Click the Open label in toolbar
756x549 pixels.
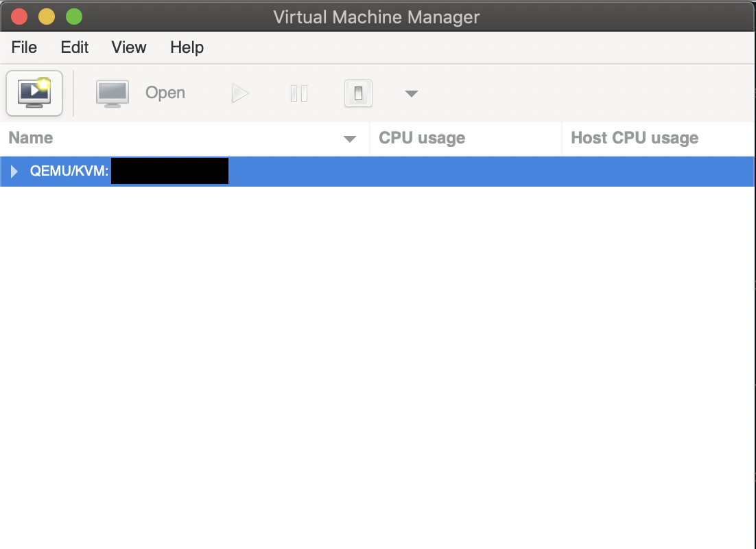(165, 93)
